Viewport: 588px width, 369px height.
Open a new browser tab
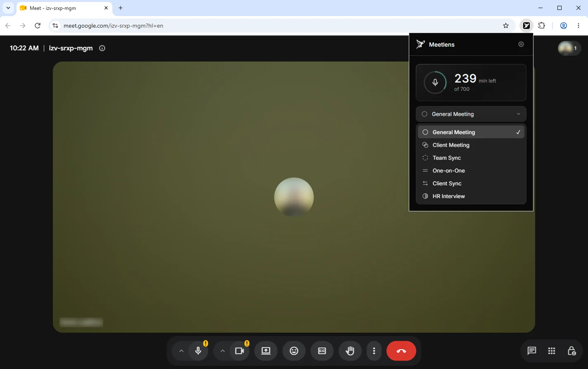point(121,8)
